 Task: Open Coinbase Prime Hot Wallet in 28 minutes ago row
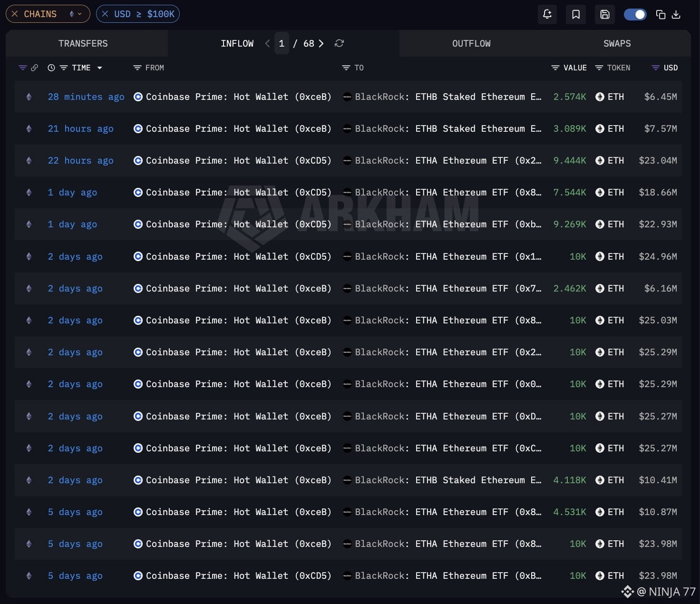[x=238, y=97]
